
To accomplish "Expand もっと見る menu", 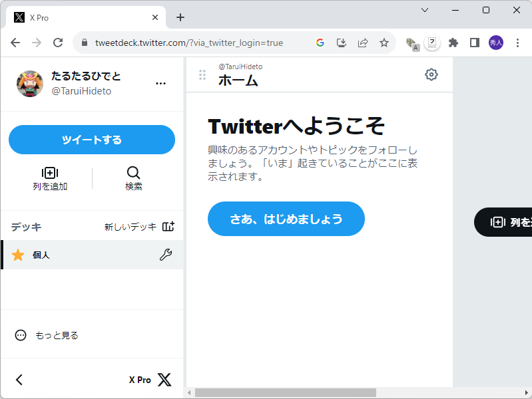I will click(47, 335).
